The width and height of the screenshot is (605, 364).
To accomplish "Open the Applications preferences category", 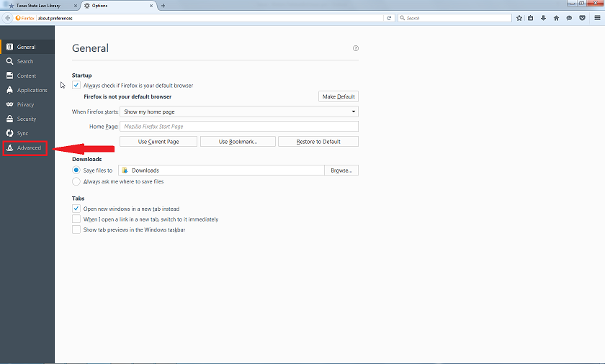I will coord(27,90).
